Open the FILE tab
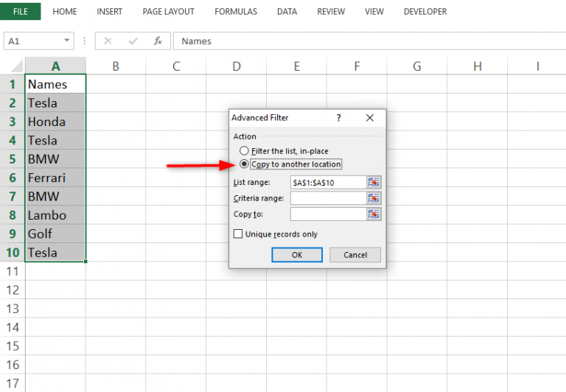 [x=20, y=12]
